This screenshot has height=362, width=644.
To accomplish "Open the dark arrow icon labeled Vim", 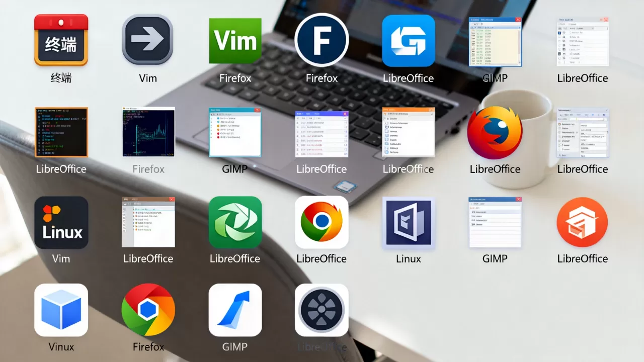I will [148, 40].
